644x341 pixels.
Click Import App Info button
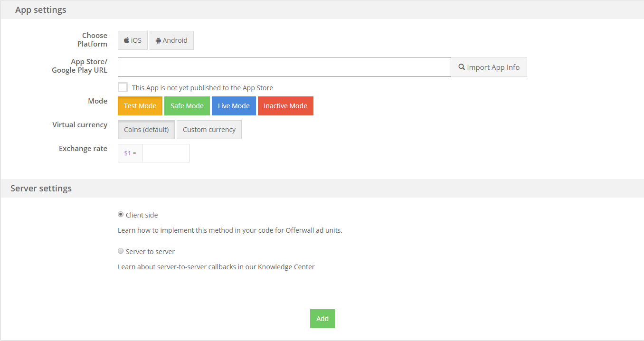(489, 67)
